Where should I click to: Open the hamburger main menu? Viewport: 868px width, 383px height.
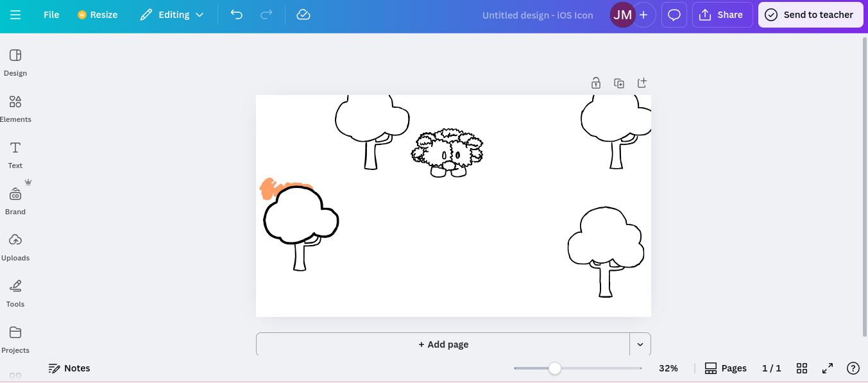[x=15, y=15]
